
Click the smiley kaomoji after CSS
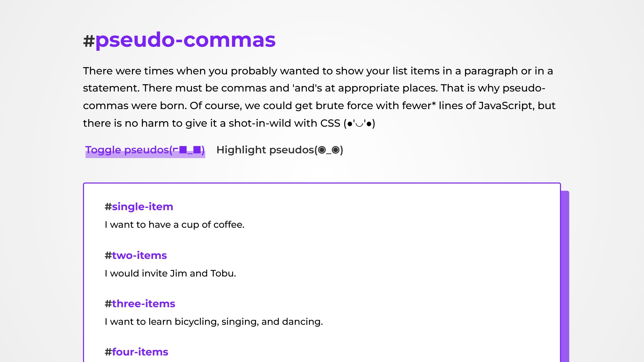tap(359, 123)
